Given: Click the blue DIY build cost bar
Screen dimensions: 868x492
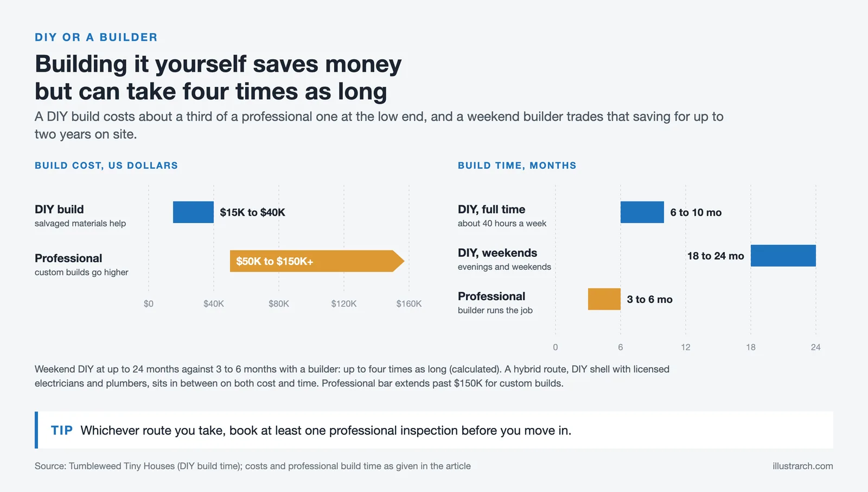Looking at the screenshot, I should point(193,212).
